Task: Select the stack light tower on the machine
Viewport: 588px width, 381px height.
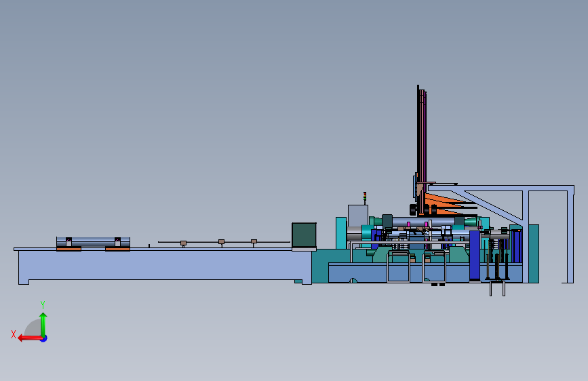Action: 364,198
